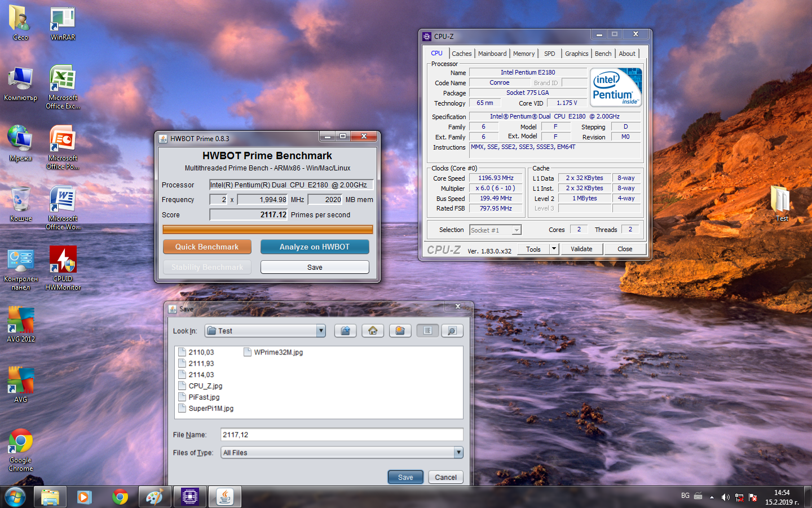Select the 2110,03 file in the list
812x508 pixels.
click(x=196, y=352)
